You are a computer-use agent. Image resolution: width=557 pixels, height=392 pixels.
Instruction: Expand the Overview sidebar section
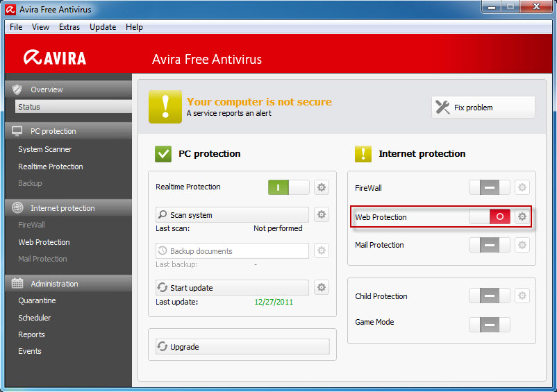point(68,90)
